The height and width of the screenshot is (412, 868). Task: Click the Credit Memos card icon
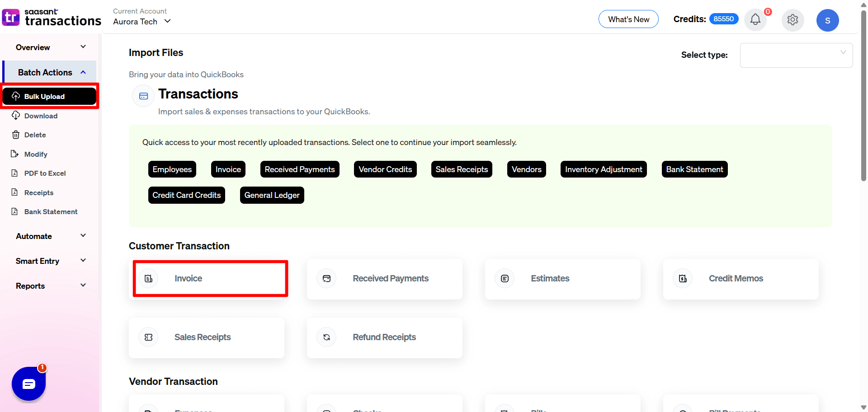(x=683, y=279)
